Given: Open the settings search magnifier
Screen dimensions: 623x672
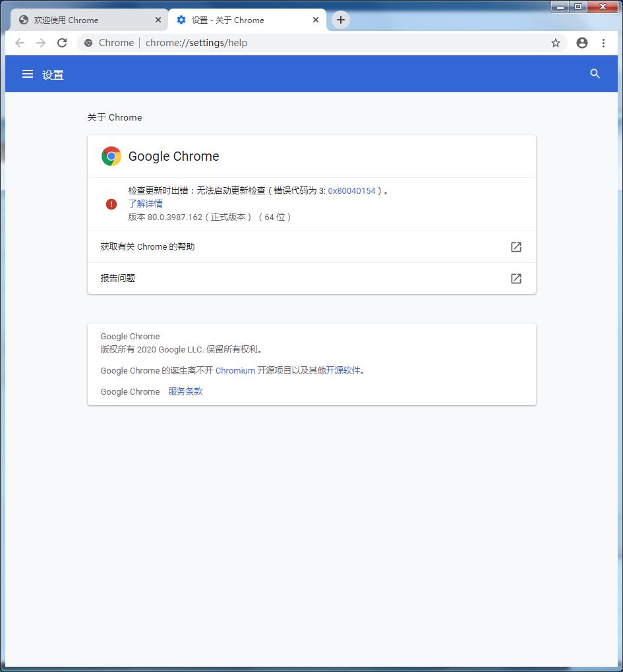Looking at the screenshot, I should coord(595,74).
